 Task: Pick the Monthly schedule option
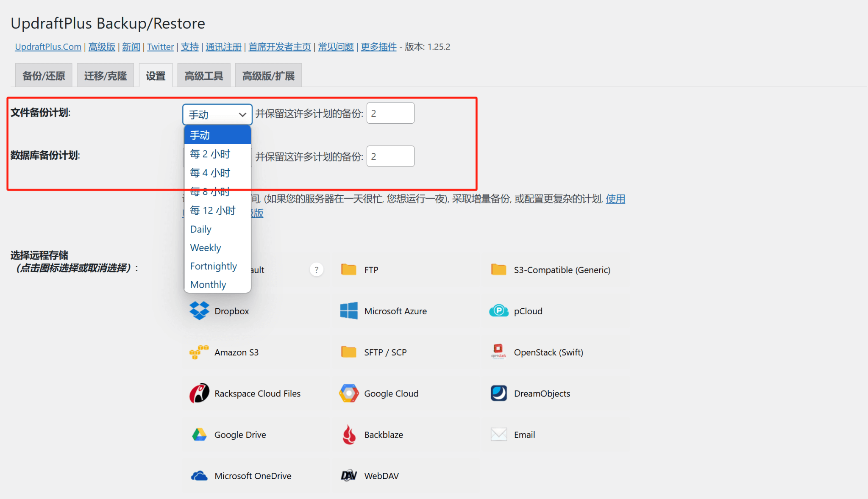217,284
